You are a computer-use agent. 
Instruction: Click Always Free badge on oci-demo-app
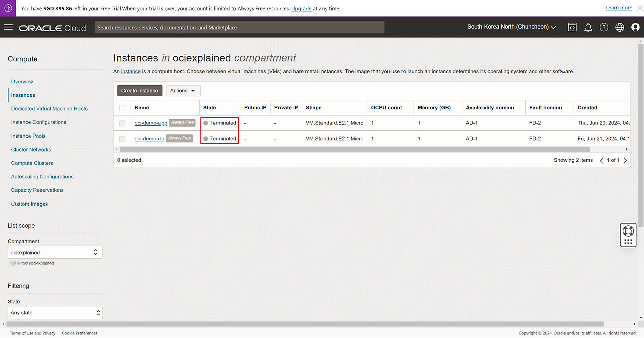click(x=182, y=123)
